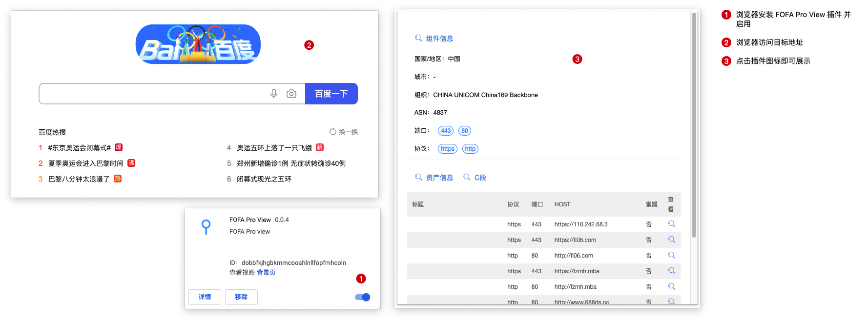Click the port 443 tag

pos(446,131)
